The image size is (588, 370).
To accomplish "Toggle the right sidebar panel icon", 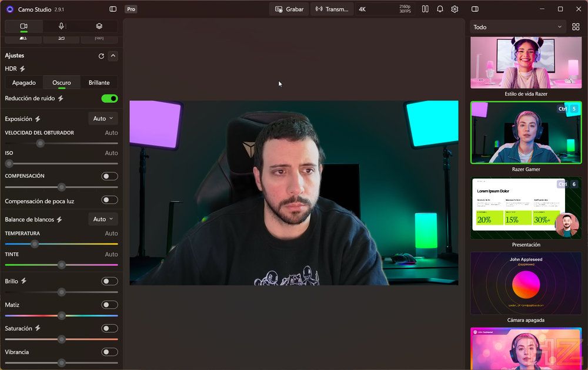I will [x=475, y=9].
